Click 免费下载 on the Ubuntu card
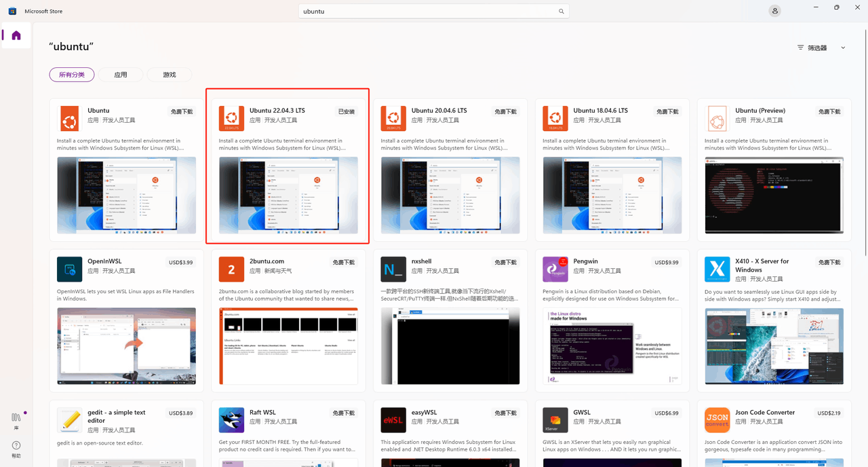 pos(182,111)
